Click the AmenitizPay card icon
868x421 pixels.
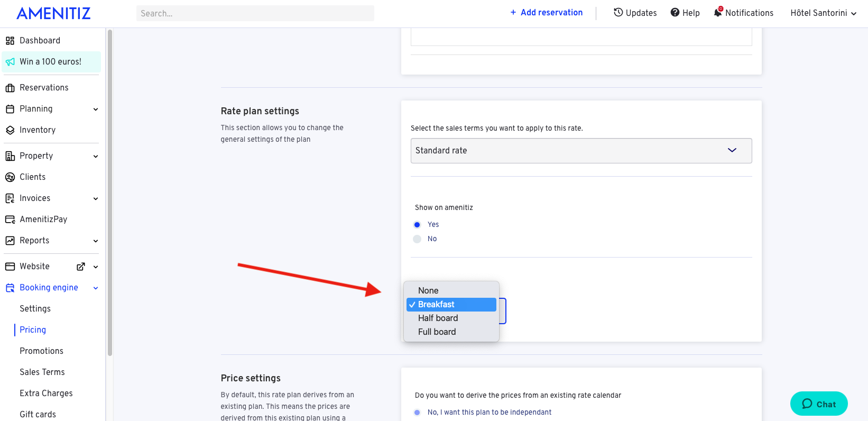10,219
